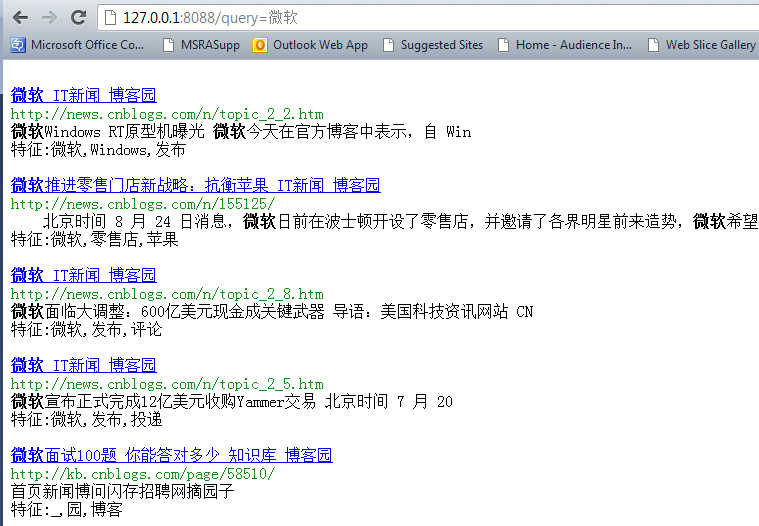The image size is (759, 526).
Task: Click the features line 特征:微软,发布,投递
Action: pos(86,420)
